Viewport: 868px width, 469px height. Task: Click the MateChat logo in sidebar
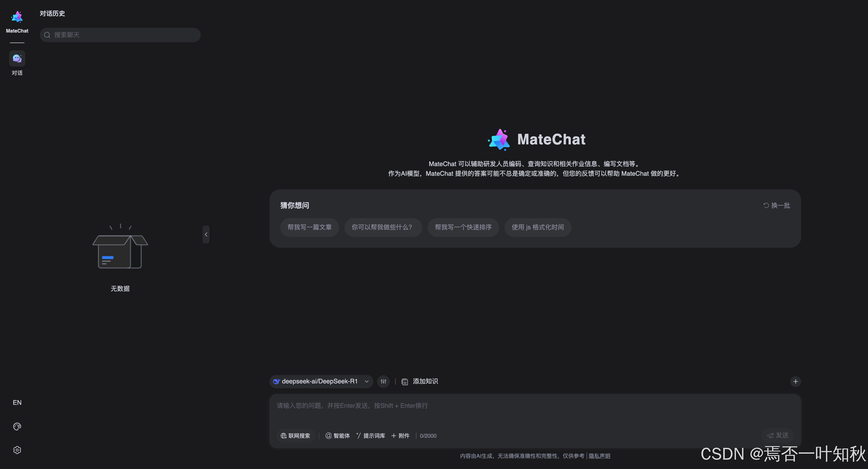(x=17, y=17)
